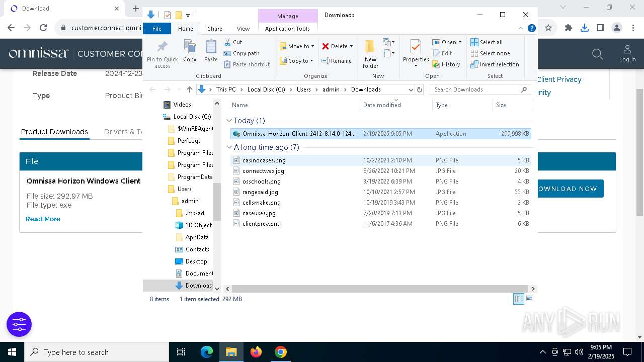Click Copy path in Clipboard group
Screen dimensions: 644x362
(242, 53)
